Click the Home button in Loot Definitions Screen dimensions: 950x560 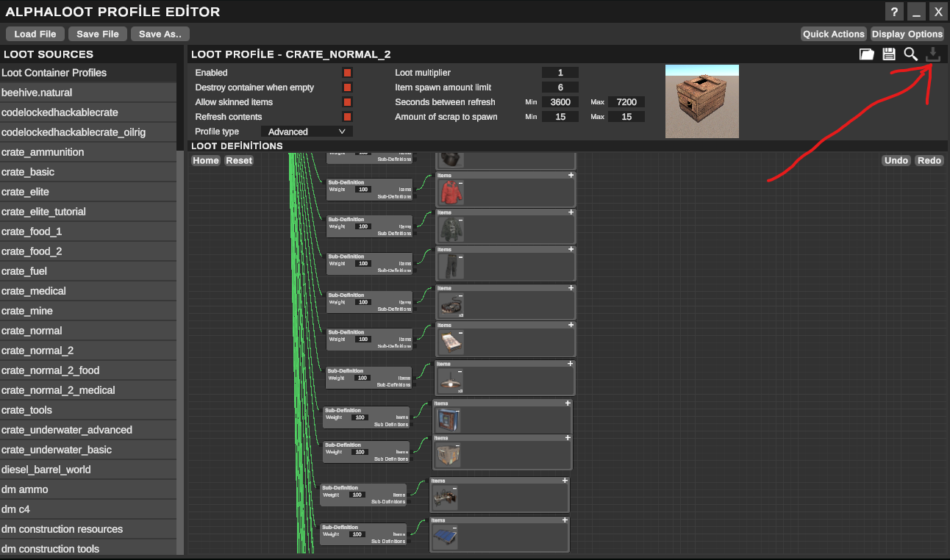point(206,160)
